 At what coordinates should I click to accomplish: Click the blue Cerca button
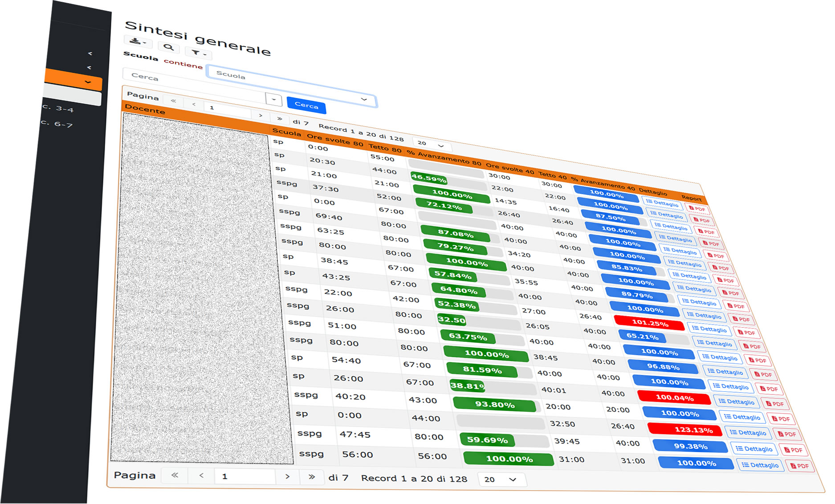pyautogui.click(x=306, y=105)
